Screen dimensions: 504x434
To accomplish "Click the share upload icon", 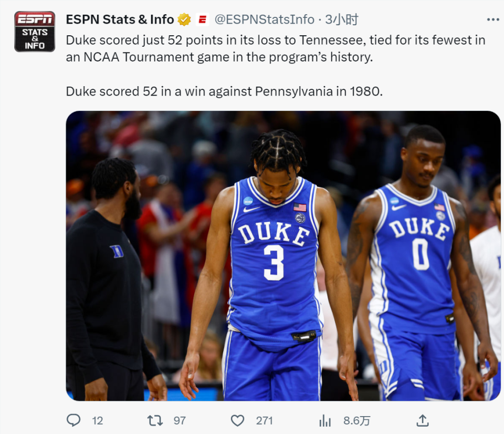I will [x=423, y=420].
